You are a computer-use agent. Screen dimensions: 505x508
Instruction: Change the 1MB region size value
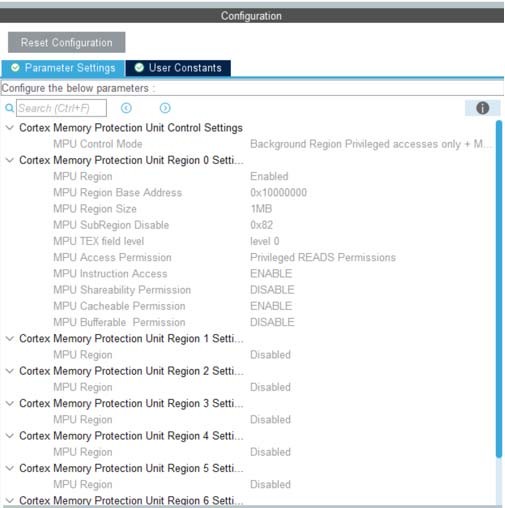click(x=261, y=209)
